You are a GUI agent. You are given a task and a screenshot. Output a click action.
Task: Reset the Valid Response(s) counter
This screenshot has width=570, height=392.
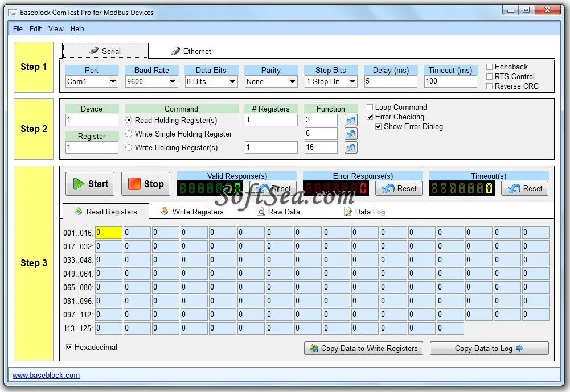click(273, 188)
